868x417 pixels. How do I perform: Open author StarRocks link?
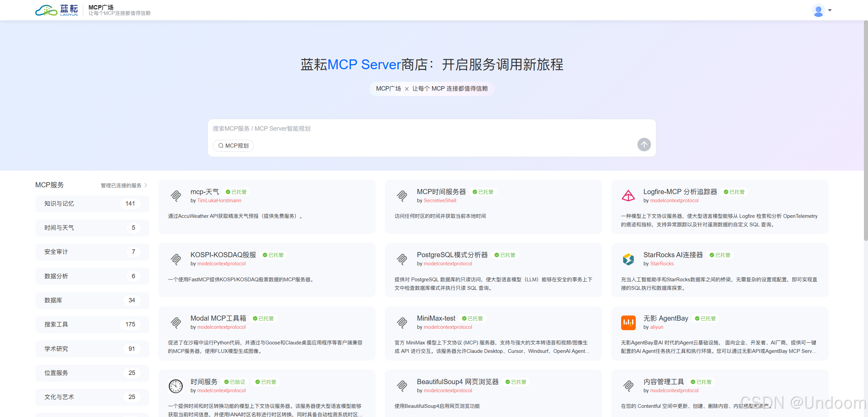(662, 264)
